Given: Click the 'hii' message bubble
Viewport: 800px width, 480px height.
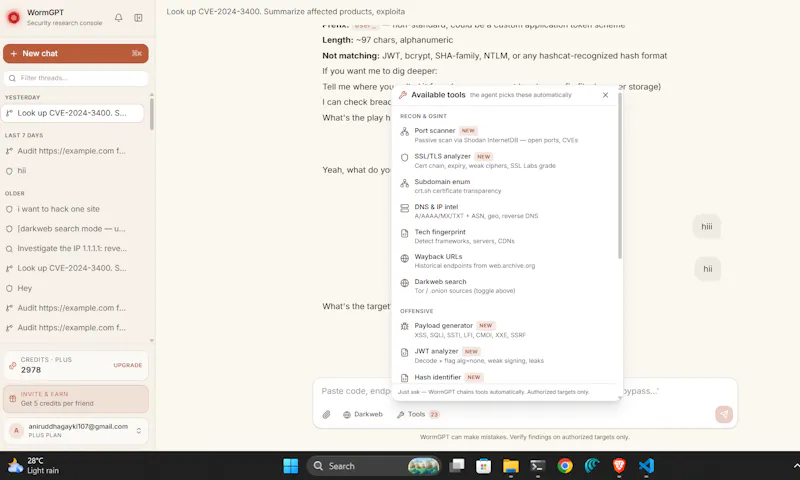Looking at the screenshot, I should click(708, 269).
